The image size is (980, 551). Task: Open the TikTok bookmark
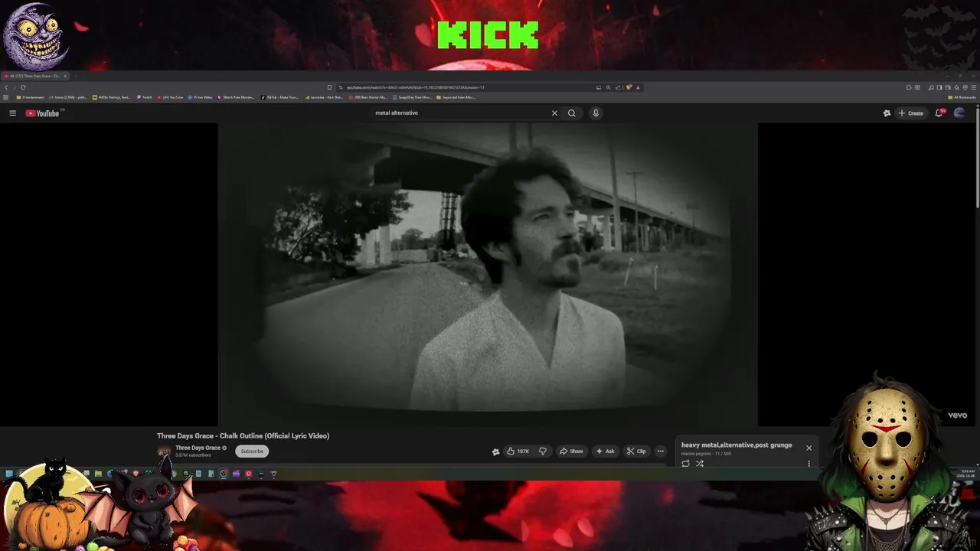tap(280, 97)
